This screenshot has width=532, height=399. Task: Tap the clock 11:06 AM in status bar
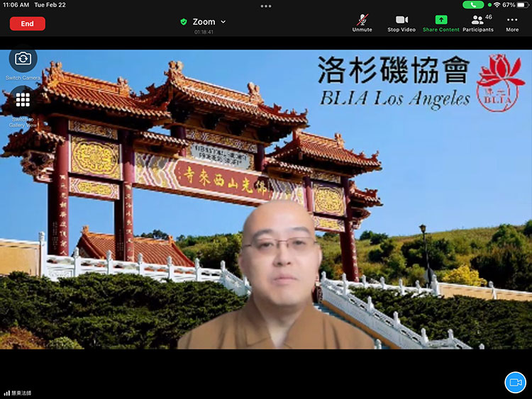16,5
